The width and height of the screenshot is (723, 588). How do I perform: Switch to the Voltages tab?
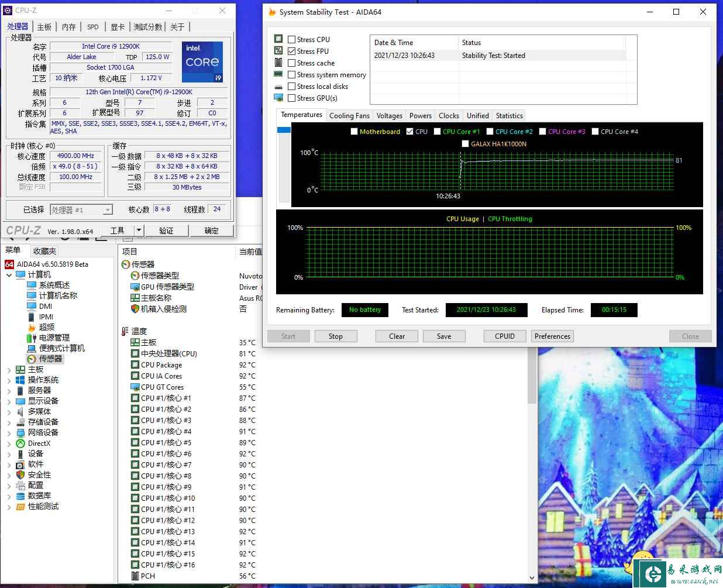point(390,116)
